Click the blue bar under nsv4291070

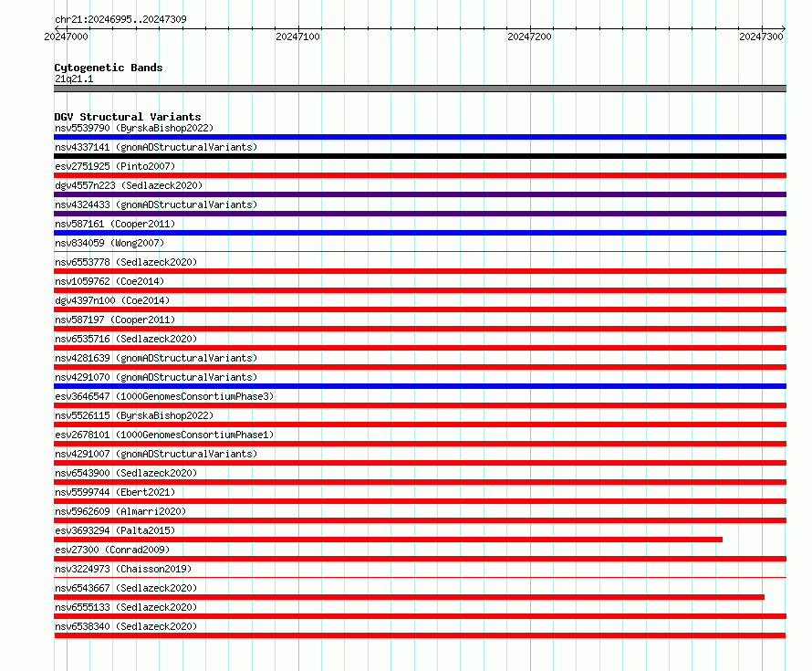[x=420, y=386]
